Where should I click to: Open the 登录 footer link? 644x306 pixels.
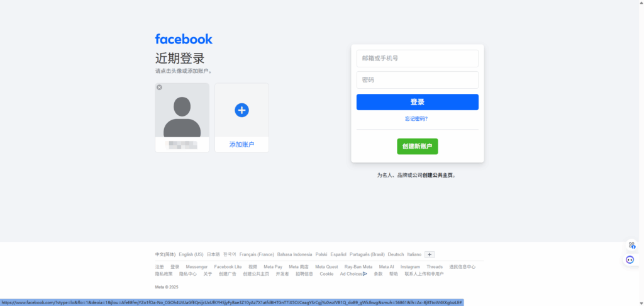pyautogui.click(x=175, y=267)
